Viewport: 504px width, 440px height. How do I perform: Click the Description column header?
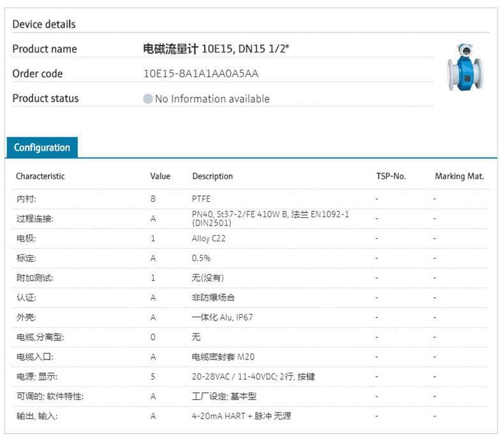[212, 176]
